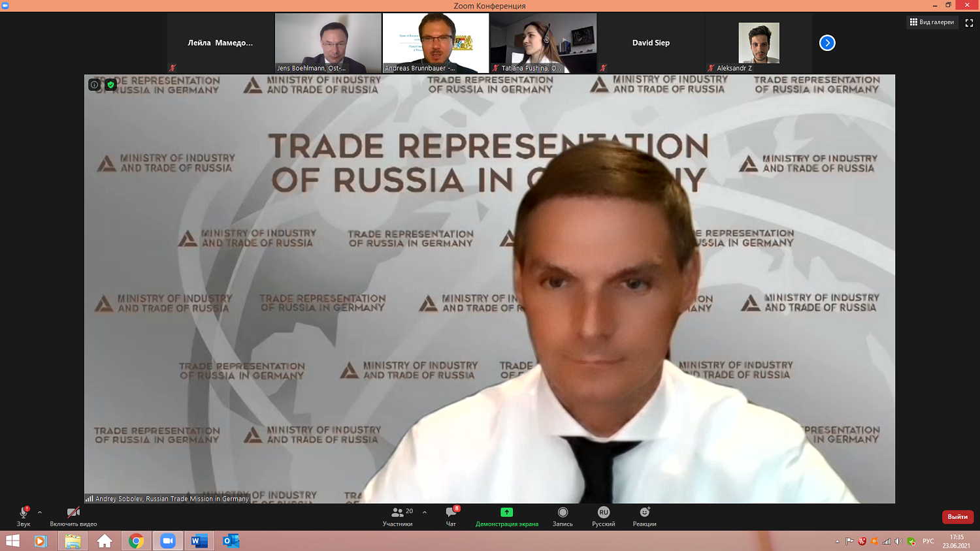980x551 pixels.
Task: Select Лейла Мамедо participant tile
Action: [220, 43]
